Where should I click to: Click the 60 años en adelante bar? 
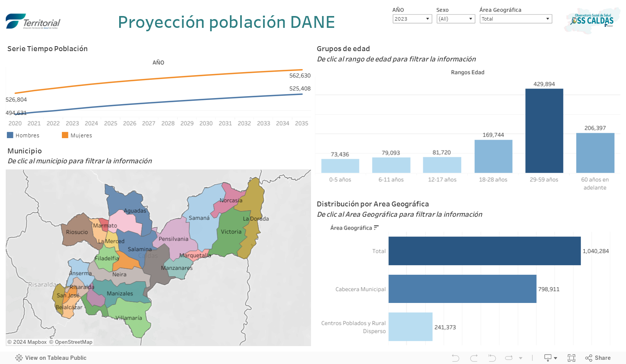click(595, 153)
